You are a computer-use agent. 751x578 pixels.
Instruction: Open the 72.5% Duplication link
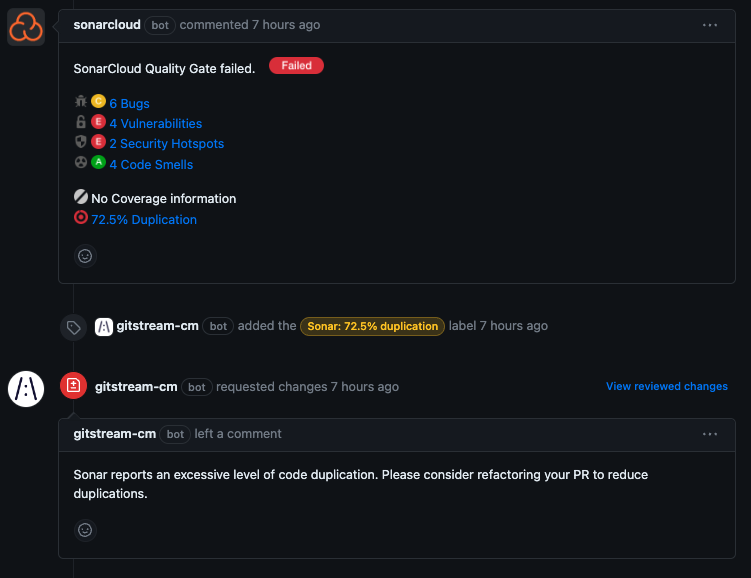pos(144,220)
